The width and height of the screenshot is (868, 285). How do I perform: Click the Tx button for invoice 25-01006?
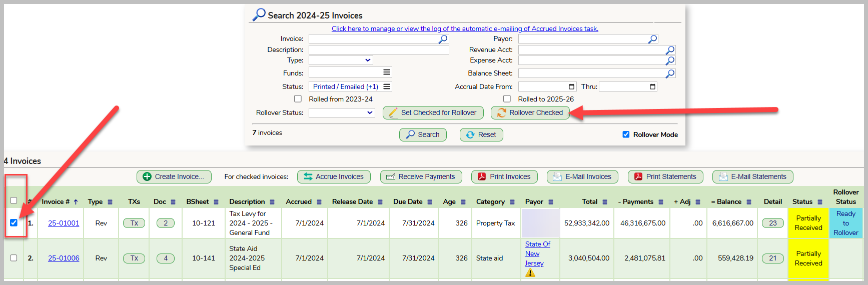pos(134,258)
